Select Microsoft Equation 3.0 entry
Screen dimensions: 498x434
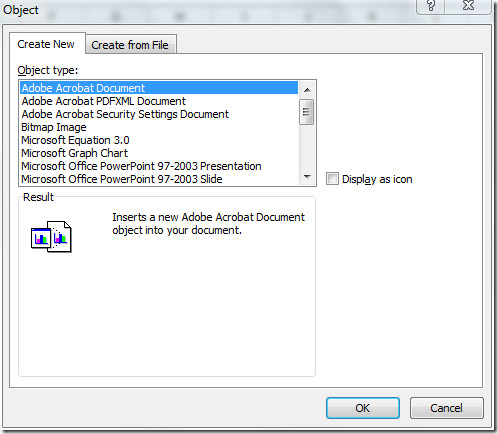(159, 140)
